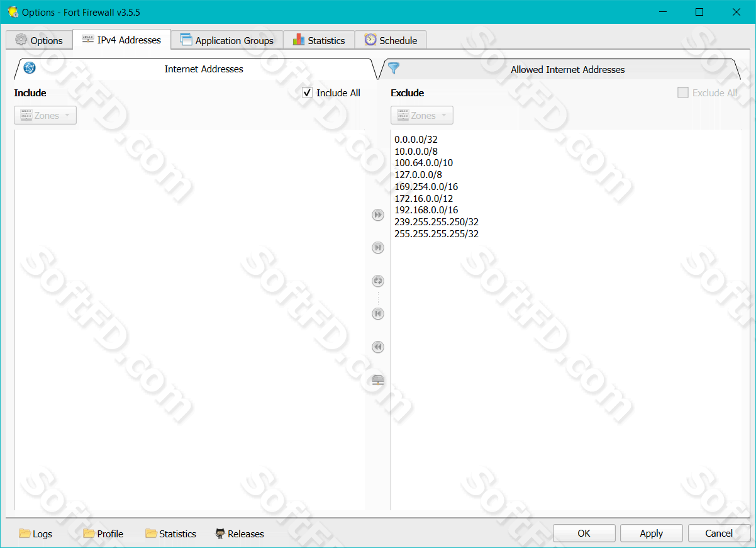Close the Fort Firewall Options window

pos(737,12)
